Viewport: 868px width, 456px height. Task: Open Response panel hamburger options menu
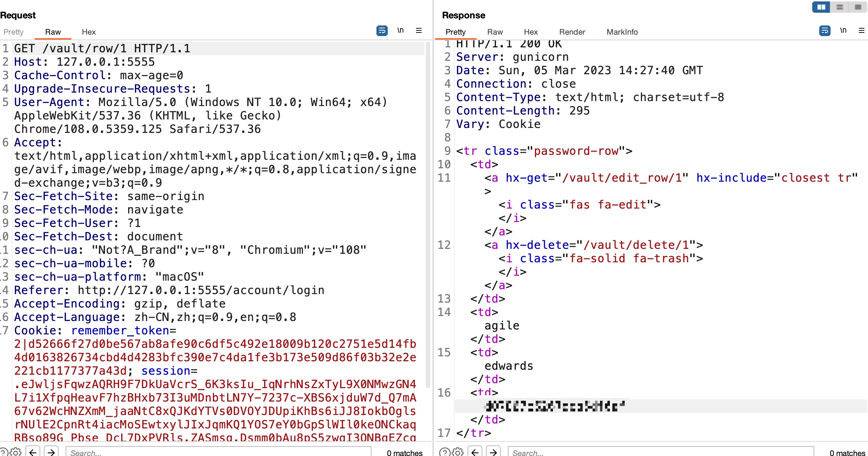tap(862, 31)
